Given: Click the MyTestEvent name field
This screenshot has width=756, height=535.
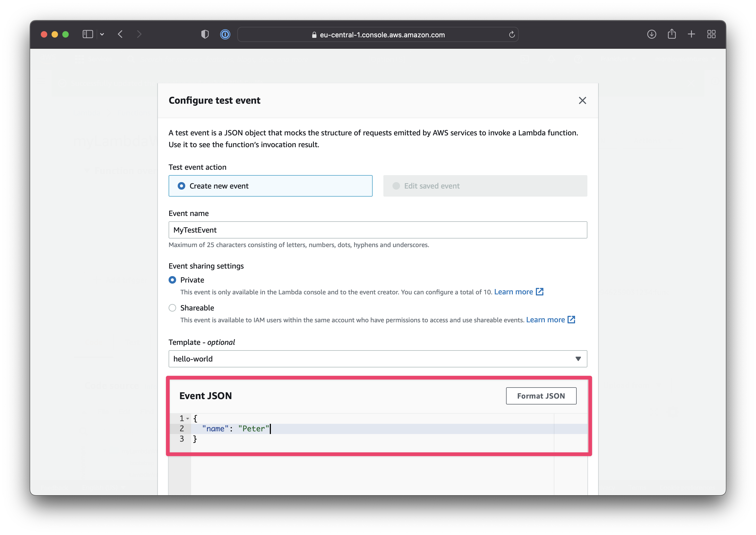Looking at the screenshot, I should (377, 230).
